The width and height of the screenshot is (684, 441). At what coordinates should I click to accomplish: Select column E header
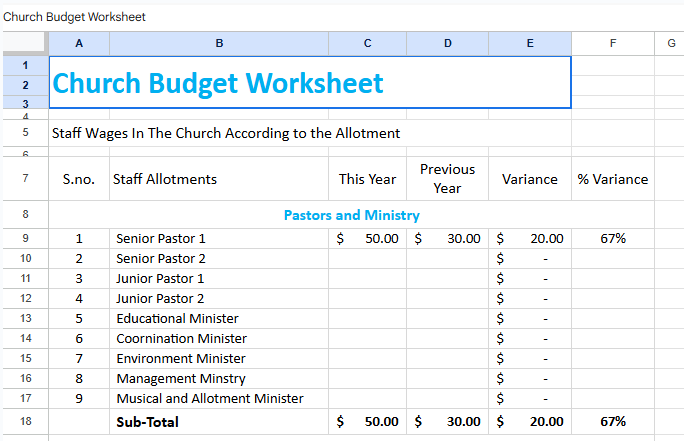(x=530, y=43)
